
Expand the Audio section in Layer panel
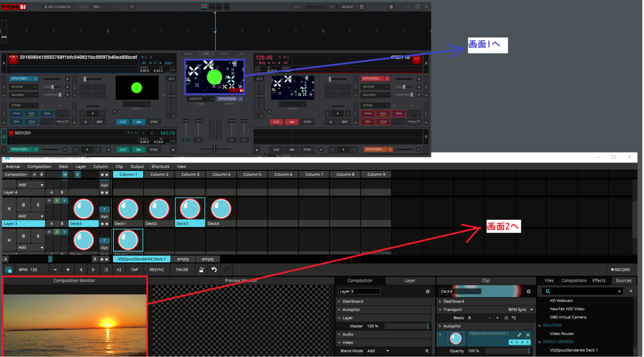(340, 334)
